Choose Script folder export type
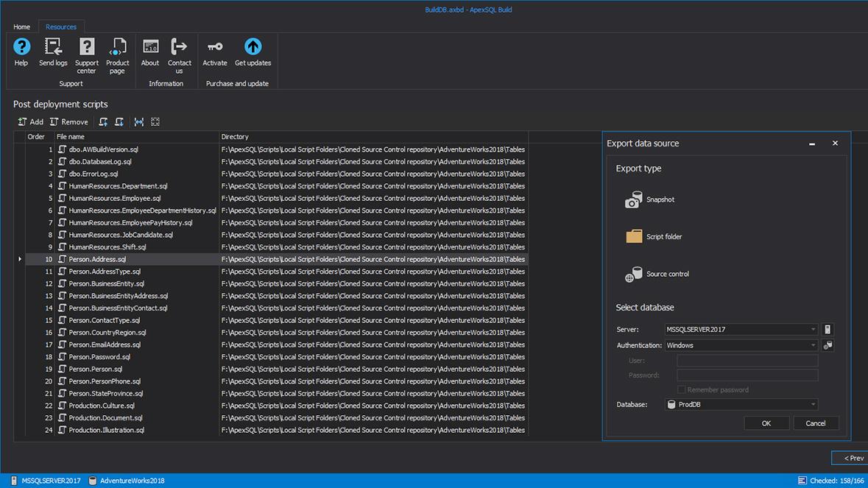 tap(653, 237)
